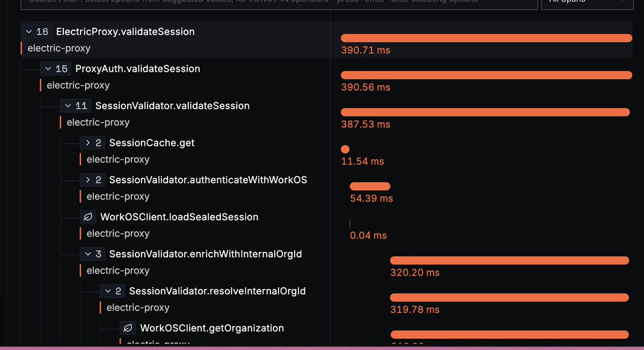Click the 319.78 ms duration bar
Screen dimensions: 644x350
click(509, 297)
